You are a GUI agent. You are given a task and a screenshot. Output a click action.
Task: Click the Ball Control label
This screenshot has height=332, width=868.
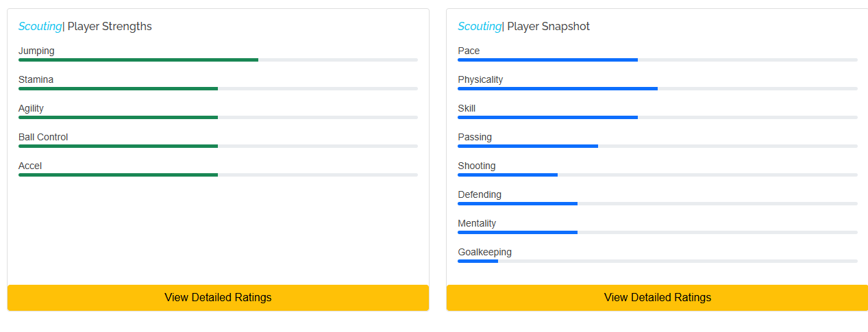click(x=43, y=137)
